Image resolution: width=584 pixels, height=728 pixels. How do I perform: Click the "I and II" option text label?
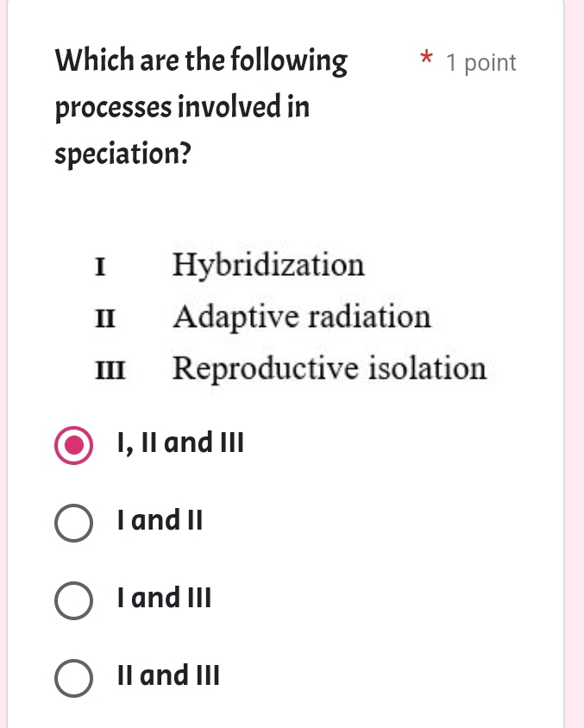pyautogui.click(x=159, y=520)
